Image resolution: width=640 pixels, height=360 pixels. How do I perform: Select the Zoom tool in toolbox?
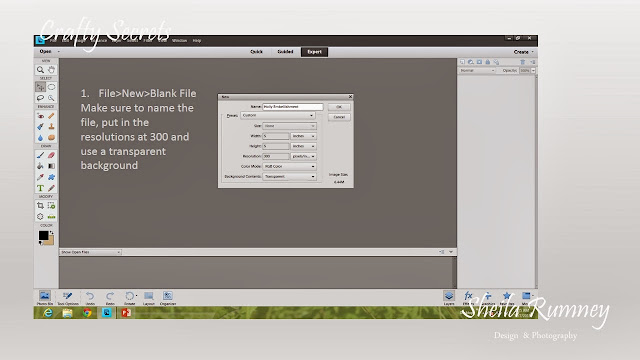click(x=40, y=70)
